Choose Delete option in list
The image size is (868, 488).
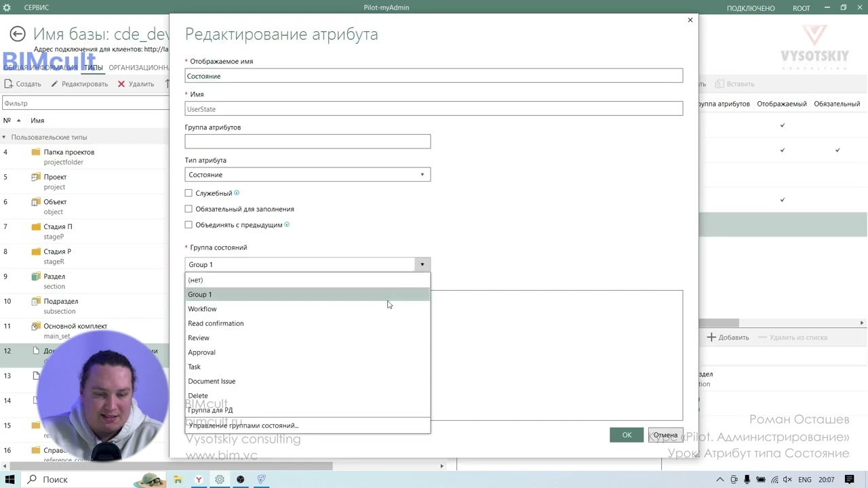pyautogui.click(x=307, y=396)
